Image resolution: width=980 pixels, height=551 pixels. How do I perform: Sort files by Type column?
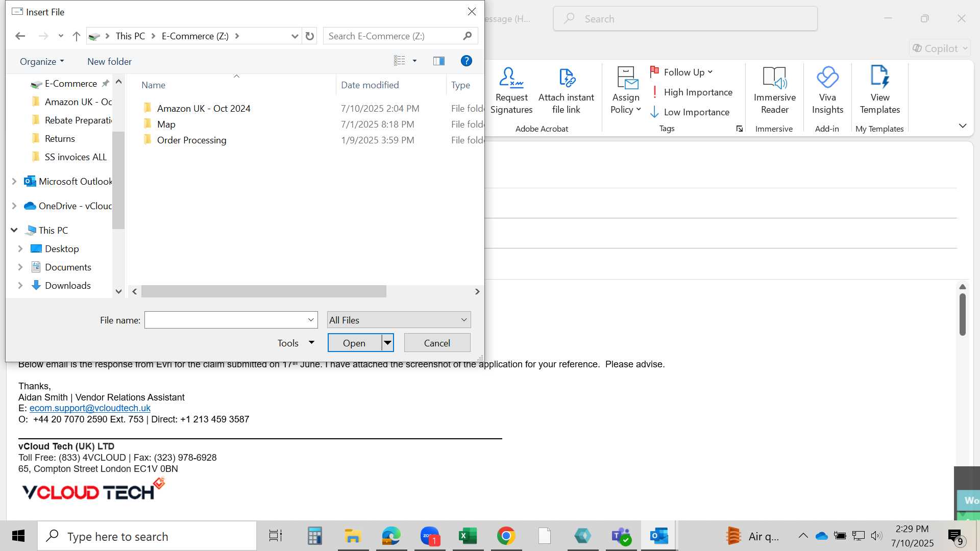460,85
